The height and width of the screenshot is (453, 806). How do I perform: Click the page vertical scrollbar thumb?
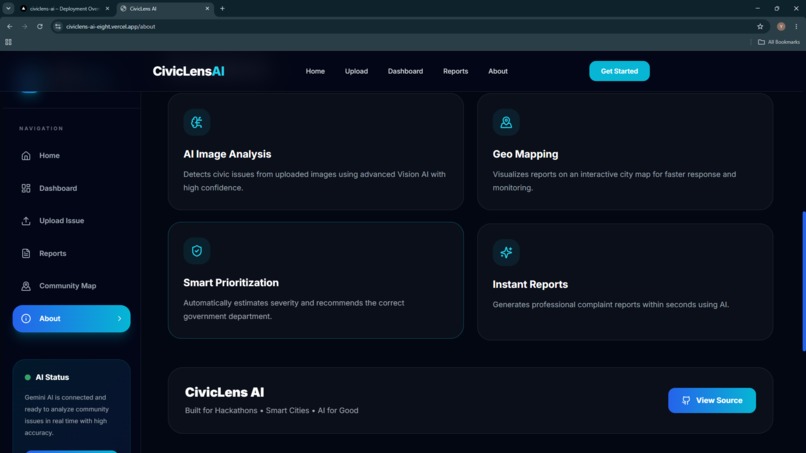point(803,281)
